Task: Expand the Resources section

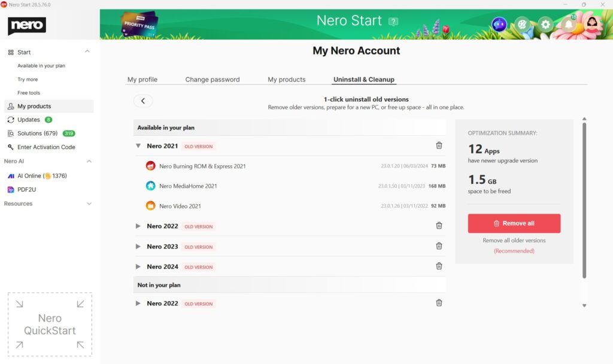Action: pyautogui.click(x=89, y=204)
